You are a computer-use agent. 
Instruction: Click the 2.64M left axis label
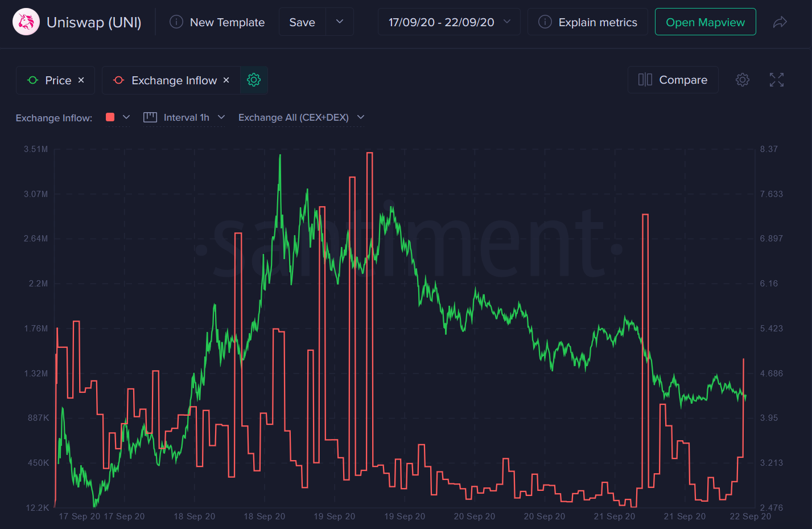pyautogui.click(x=36, y=239)
